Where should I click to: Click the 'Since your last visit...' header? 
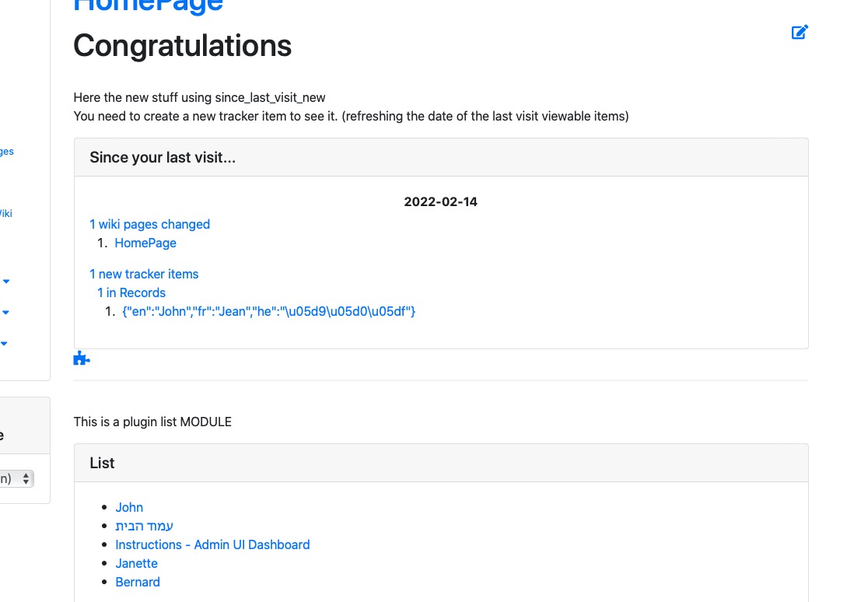pyautogui.click(x=163, y=157)
